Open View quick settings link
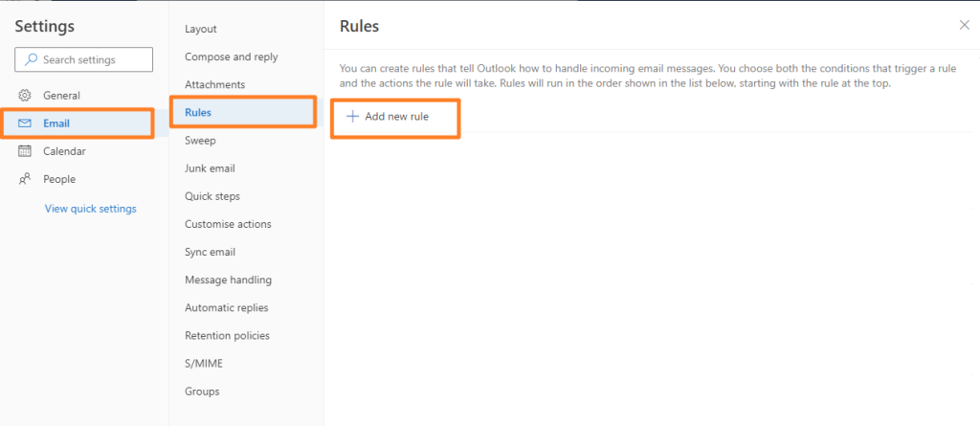Screen dimensions: 980x426 91,209
